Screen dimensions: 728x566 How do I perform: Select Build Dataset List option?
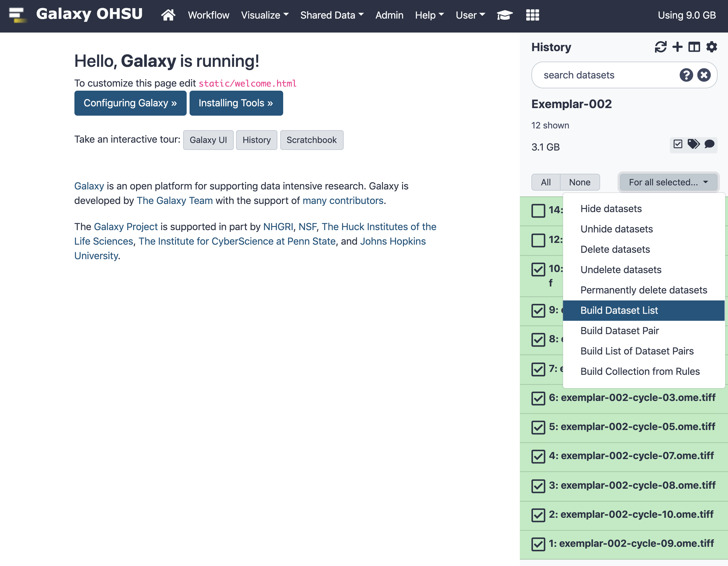[x=644, y=311]
